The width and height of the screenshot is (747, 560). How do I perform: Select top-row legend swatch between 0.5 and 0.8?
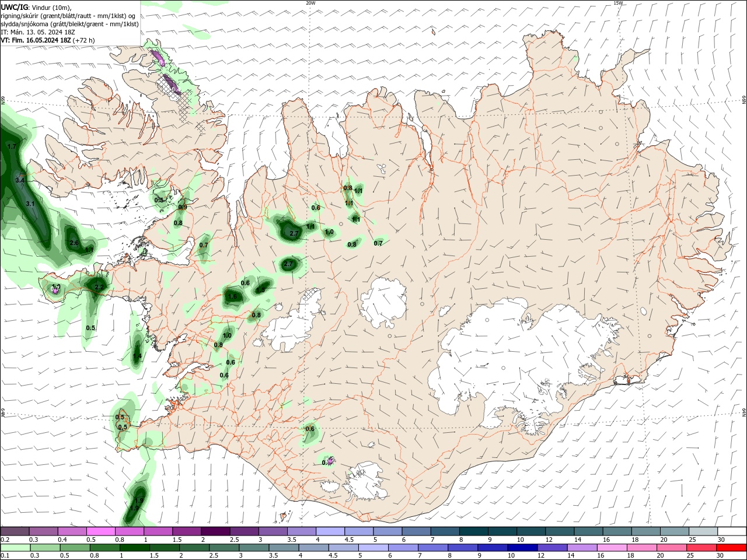[x=100, y=531]
